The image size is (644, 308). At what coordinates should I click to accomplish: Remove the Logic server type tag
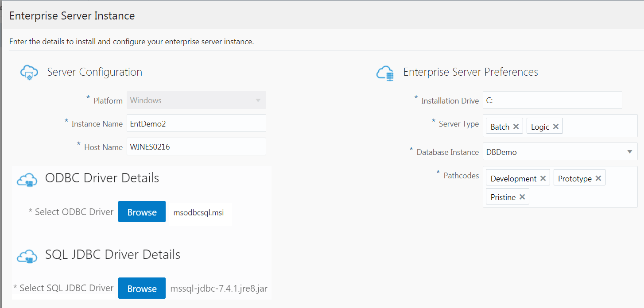tap(556, 126)
